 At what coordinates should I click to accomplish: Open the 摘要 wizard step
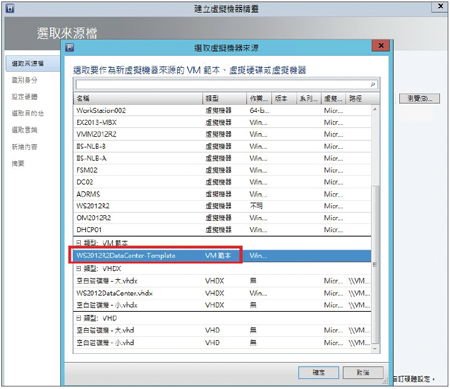tap(18, 163)
